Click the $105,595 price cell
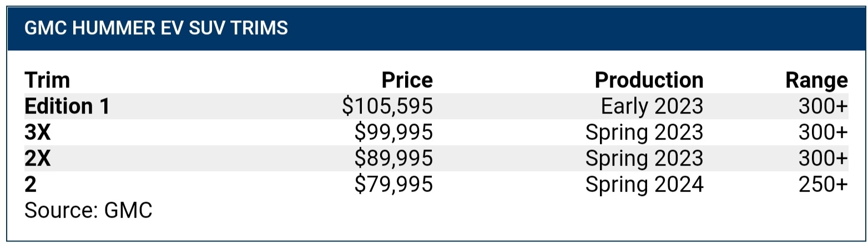This screenshot has width=868, height=246. tap(387, 107)
